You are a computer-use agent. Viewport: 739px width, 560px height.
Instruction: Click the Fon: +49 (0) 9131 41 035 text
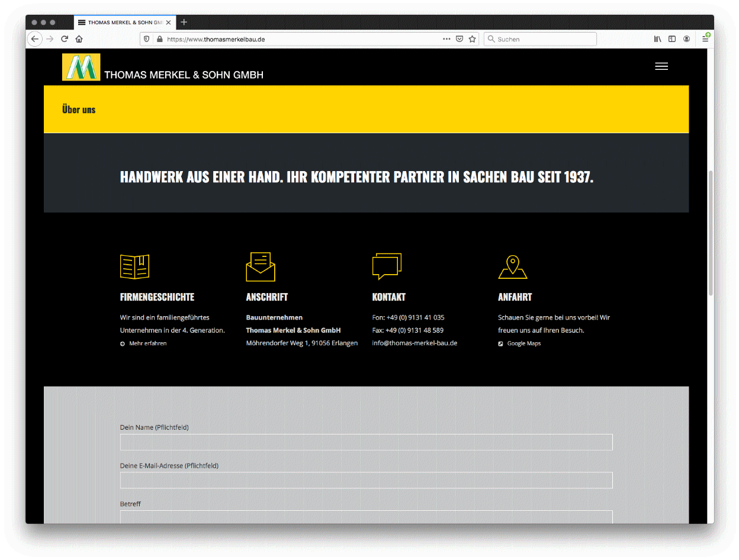pos(409,317)
